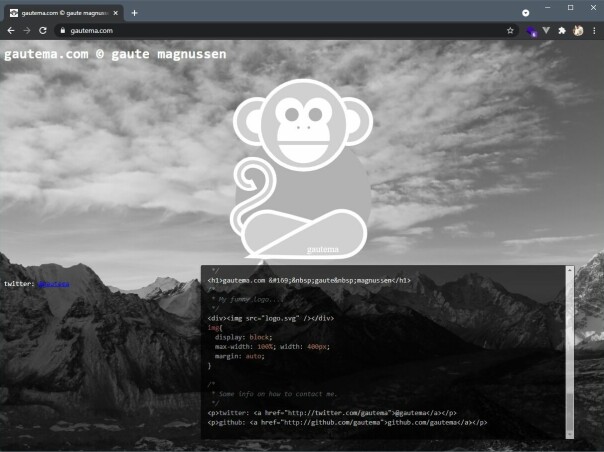Bookmark this page with the star
This screenshot has width=604, height=452.
click(510, 30)
